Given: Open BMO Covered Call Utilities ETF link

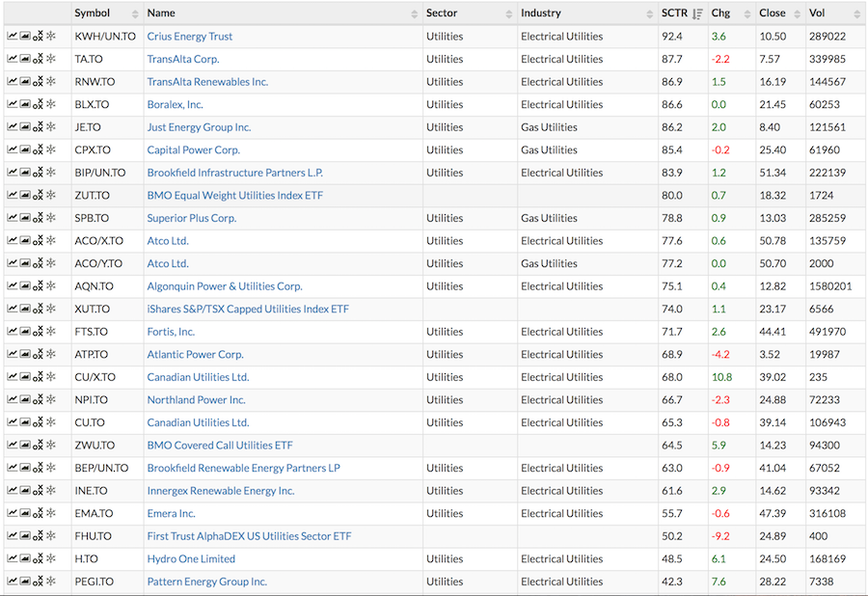Looking at the screenshot, I should tap(220, 445).
